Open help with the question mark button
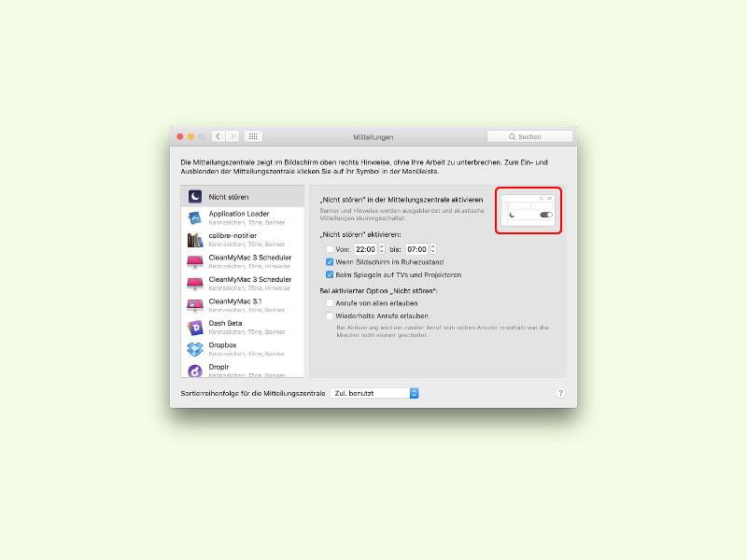 tap(560, 393)
